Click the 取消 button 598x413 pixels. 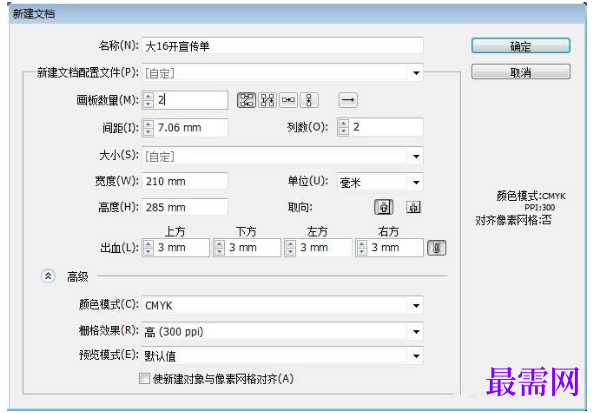pyautogui.click(x=521, y=72)
